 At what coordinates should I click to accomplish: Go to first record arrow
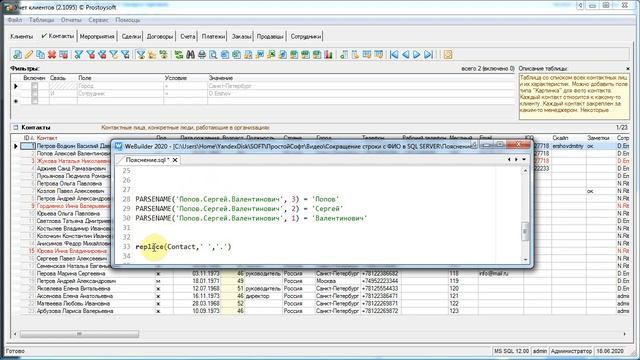pos(394,54)
